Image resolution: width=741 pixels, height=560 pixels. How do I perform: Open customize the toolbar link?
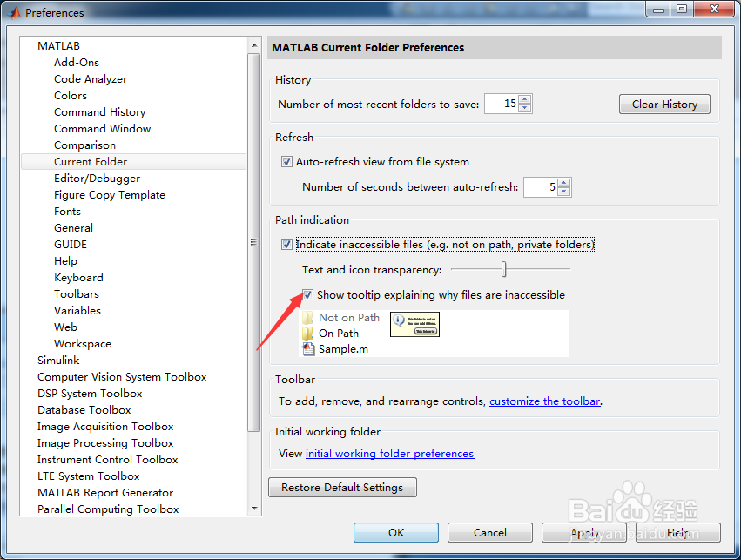click(544, 401)
